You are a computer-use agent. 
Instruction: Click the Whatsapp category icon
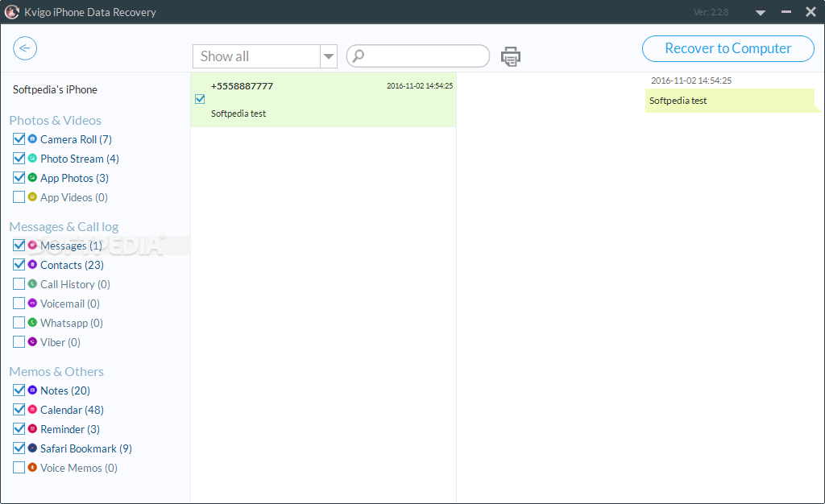click(x=32, y=322)
